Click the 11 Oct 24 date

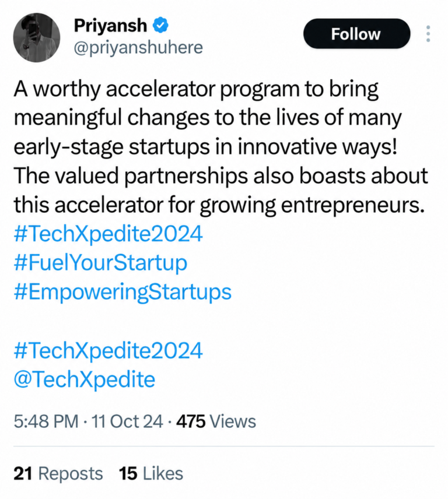point(127,421)
